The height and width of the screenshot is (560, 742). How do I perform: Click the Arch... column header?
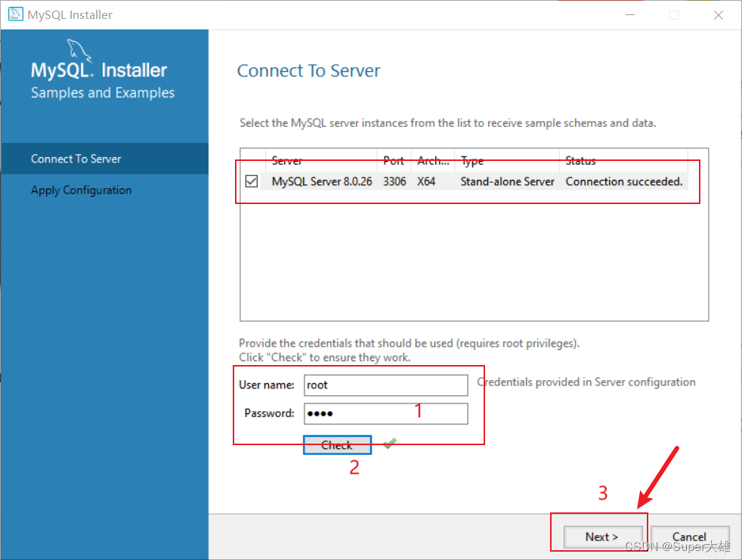coord(433,161)
